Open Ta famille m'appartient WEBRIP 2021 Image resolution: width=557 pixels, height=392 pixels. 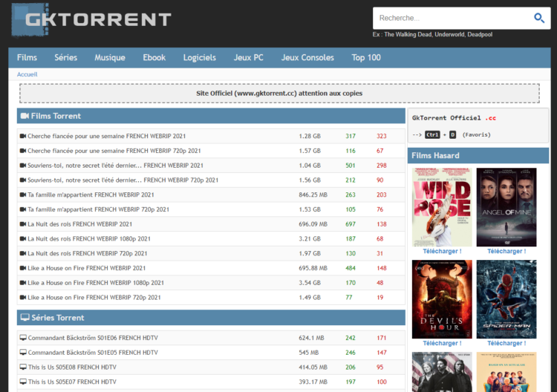click(x=91, y=195)
